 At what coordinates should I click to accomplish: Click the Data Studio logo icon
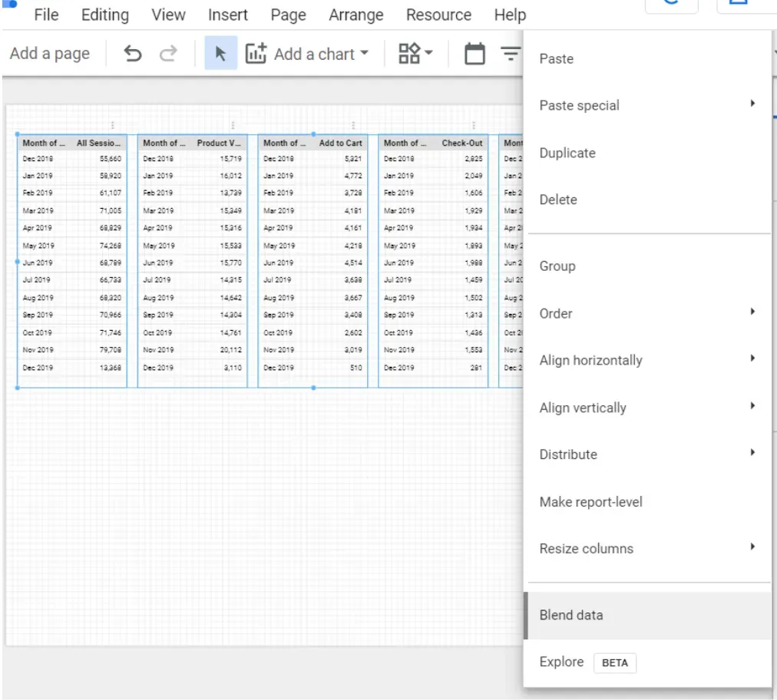coord(9,4)
